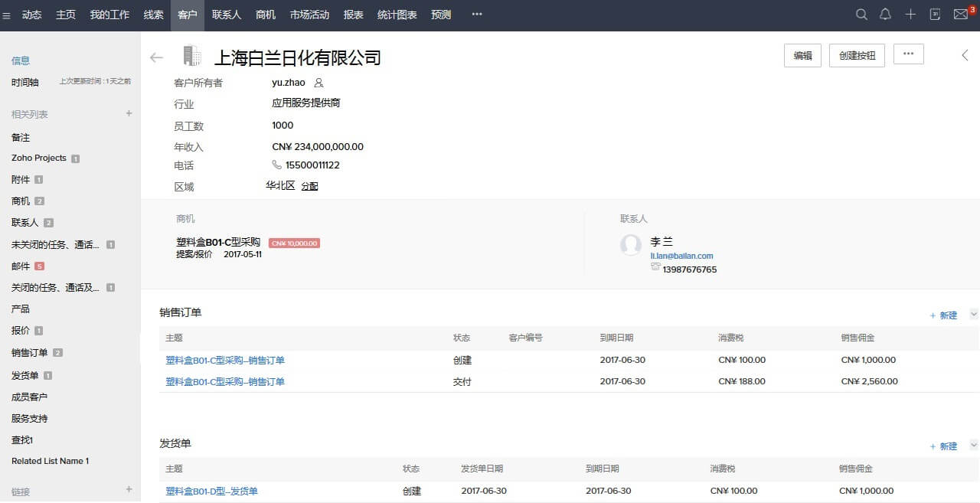Open li.lan@bailan.com email link
The width and height of the screenshot is (980, 503).
681,256
